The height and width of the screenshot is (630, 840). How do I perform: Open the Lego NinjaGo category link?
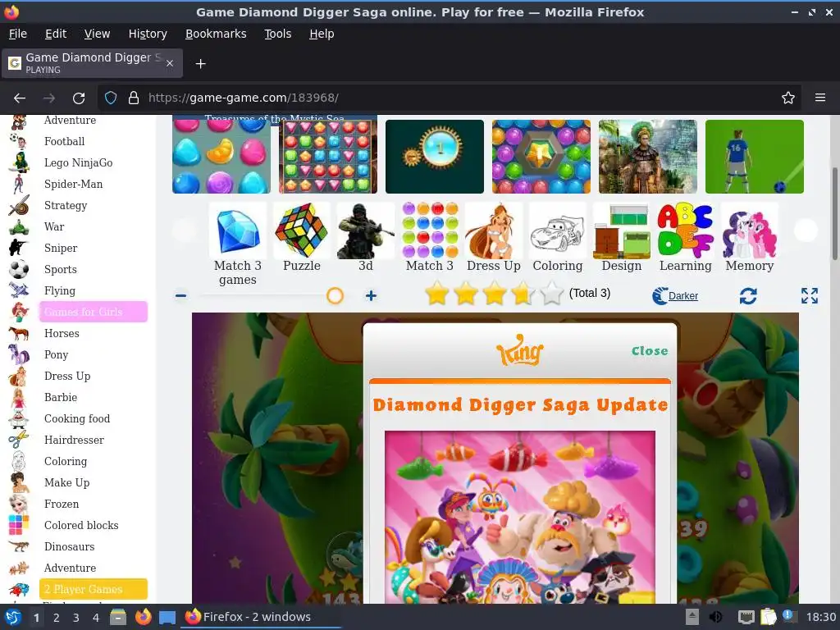pyautogui.click(x=78, y=163)
